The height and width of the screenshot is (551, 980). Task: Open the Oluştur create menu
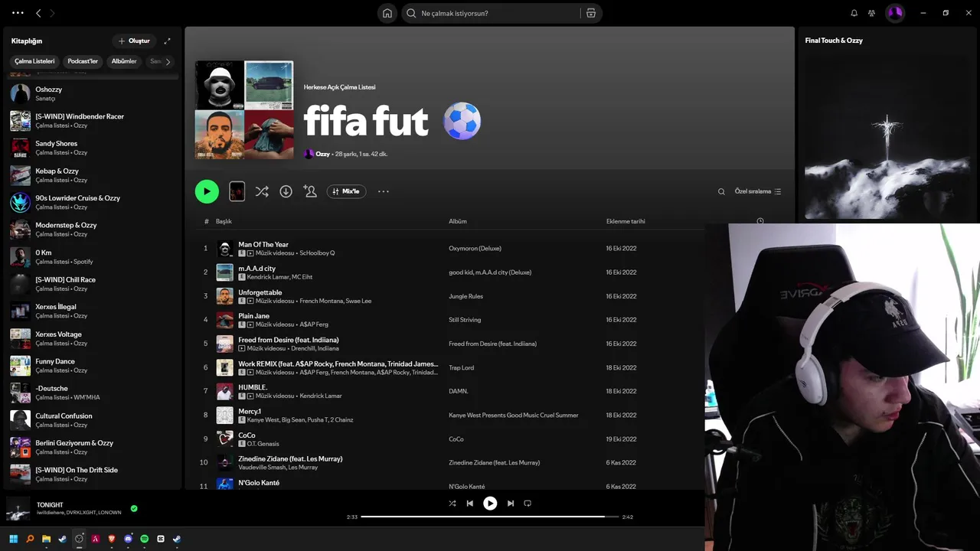pos(135,41)
